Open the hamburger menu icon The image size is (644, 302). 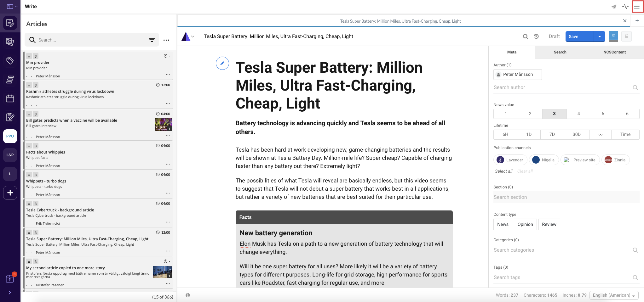tap(637, 6)
